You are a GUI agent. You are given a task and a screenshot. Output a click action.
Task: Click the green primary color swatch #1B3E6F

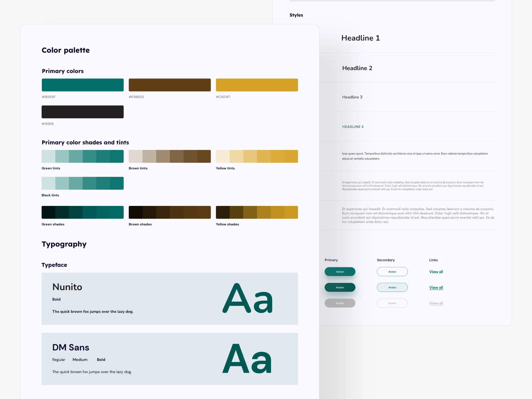click(x=82, y=85)
